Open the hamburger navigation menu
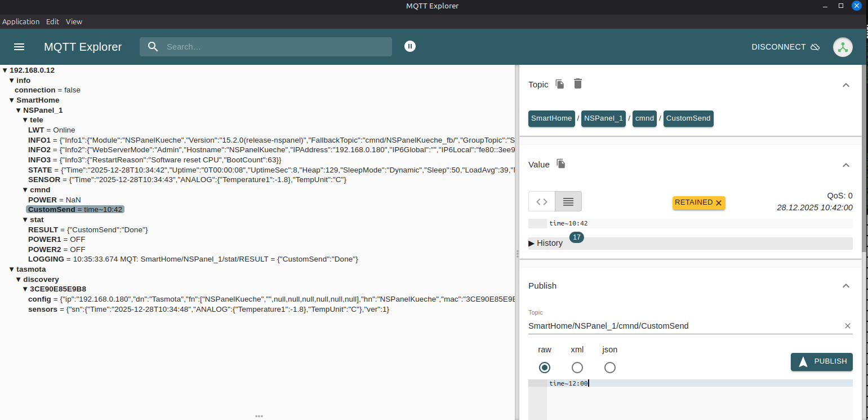This screenshot has height=420, width=868. click(x=19, y=47)
